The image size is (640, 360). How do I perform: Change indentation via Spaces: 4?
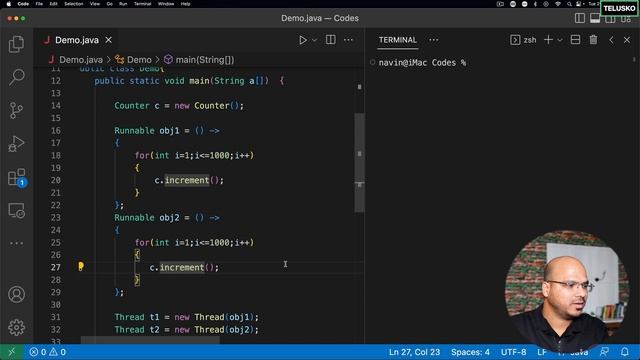(470, 352)
